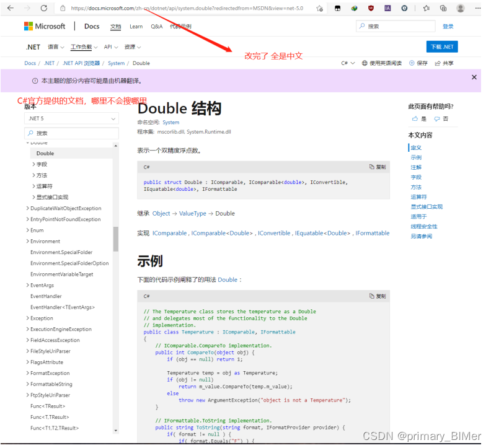This screenshot has height=448, width=491.
Task: Click the browser address bar URL
Action: coord(187,9)
